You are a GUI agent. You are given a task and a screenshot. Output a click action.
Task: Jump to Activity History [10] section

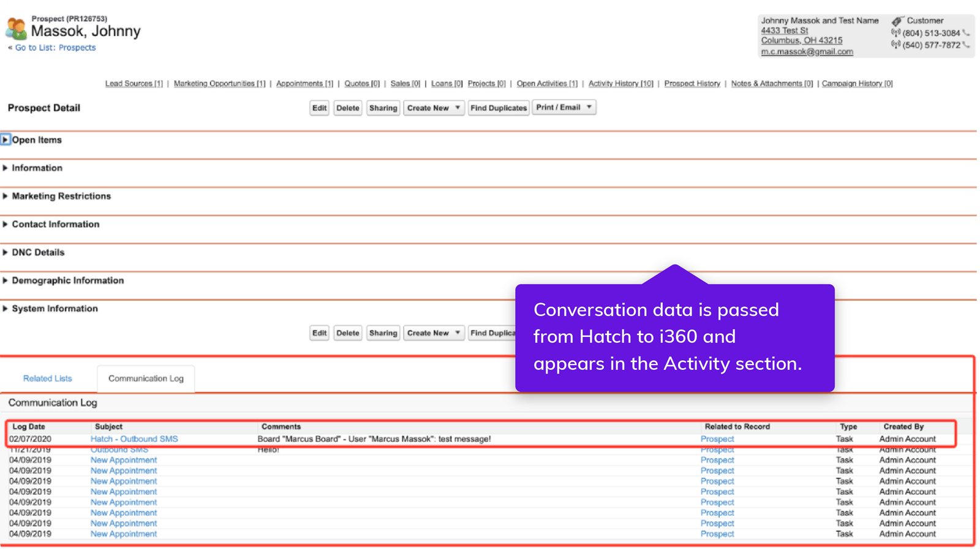(x=620, y=83)
